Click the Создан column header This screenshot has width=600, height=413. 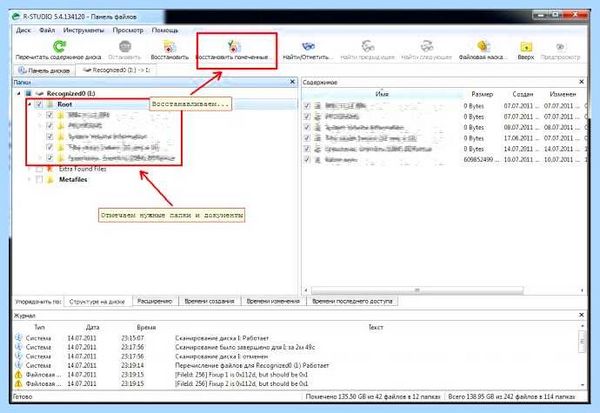[523, 94]
